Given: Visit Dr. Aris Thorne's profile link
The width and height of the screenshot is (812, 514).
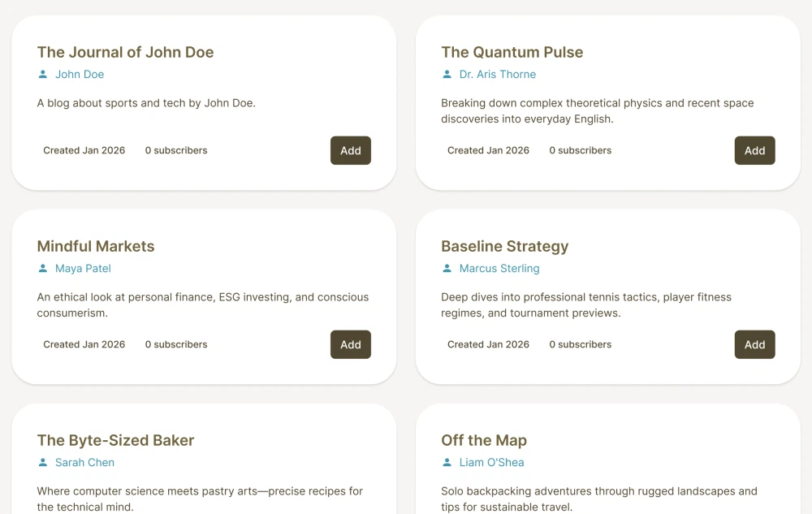Looking at the screenshot, I should coord(498,75).
